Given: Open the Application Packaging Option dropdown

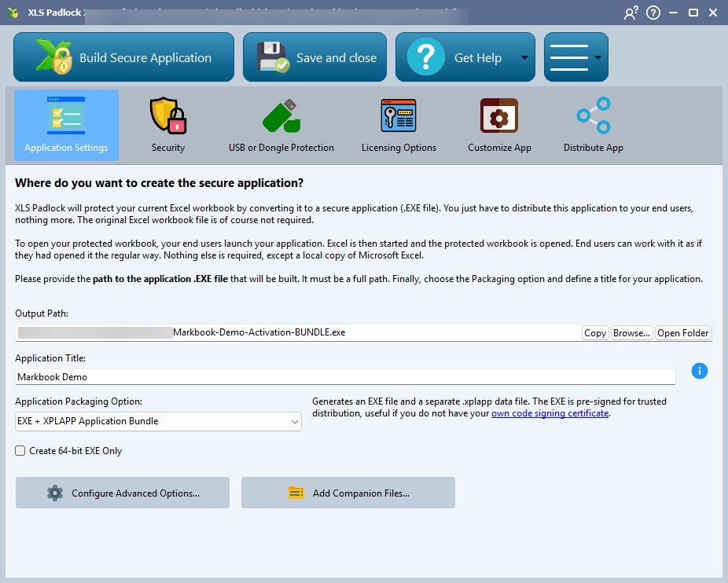Looking at the screenshot, I should (158, 421).
